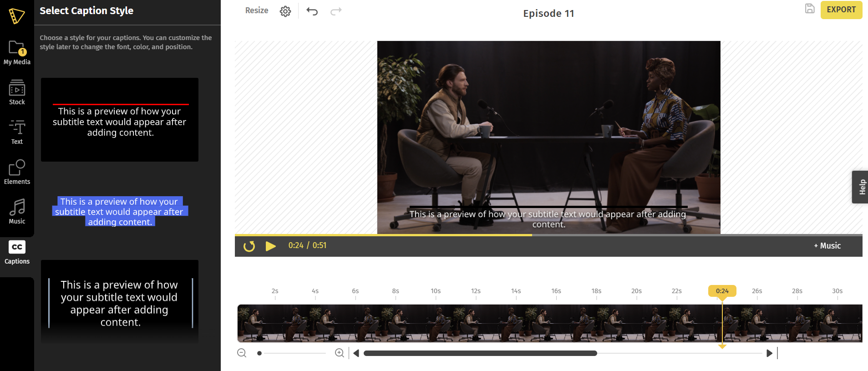Open the Stock media panel
868x371 pixels.
(x=17, y=92)
